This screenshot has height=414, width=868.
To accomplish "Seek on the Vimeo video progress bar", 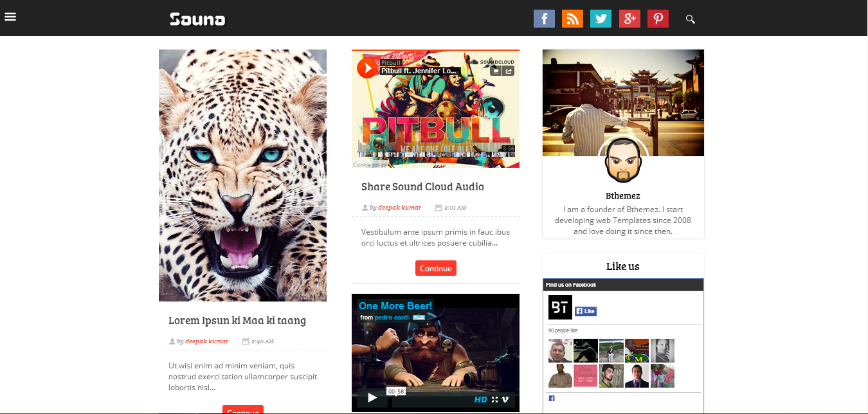I will [431, 399].
